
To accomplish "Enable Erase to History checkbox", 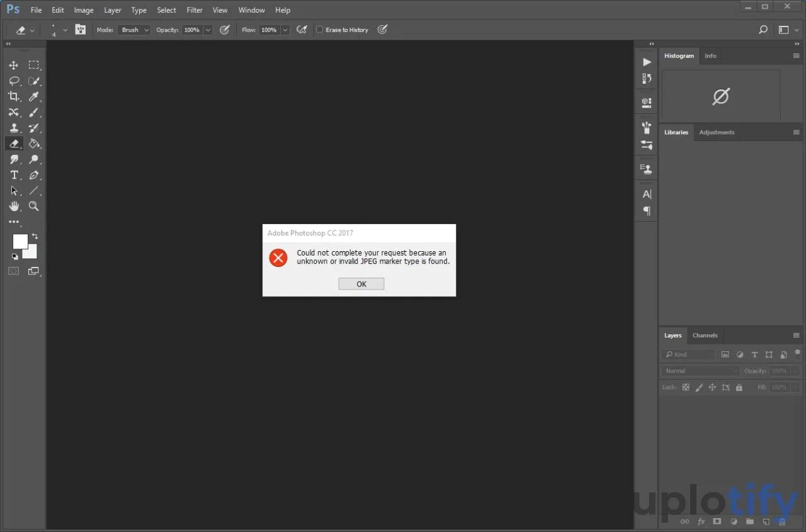I will click(x=320, y=30).
